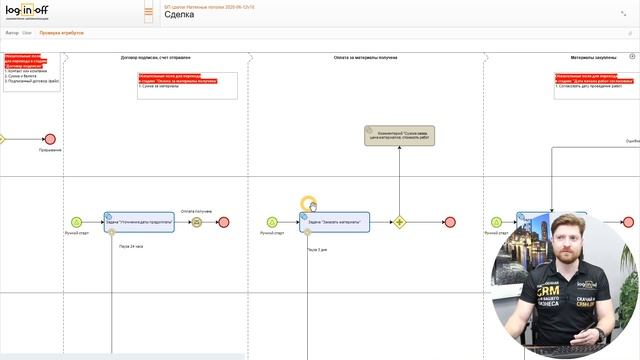
Task: Open the hamburger menu beside Сделка title
Action: [x=149, y=12]
